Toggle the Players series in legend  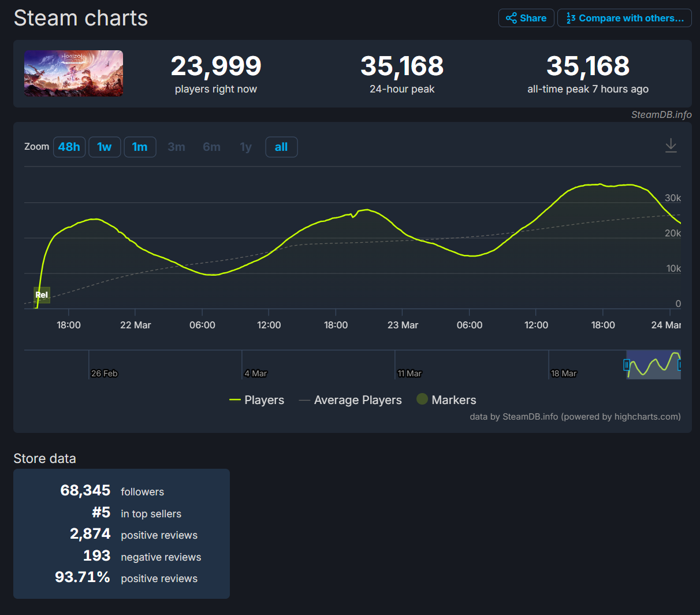click(257, 400)
